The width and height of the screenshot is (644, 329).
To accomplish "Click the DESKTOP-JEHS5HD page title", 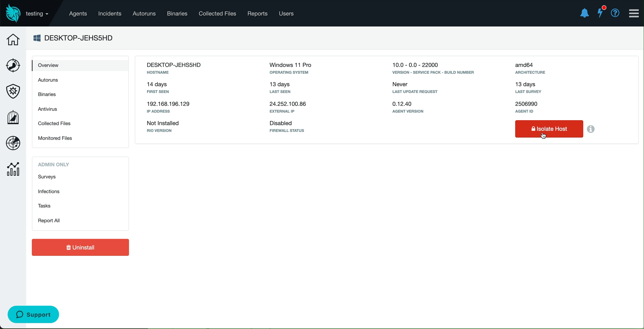I will pos(78,38).
